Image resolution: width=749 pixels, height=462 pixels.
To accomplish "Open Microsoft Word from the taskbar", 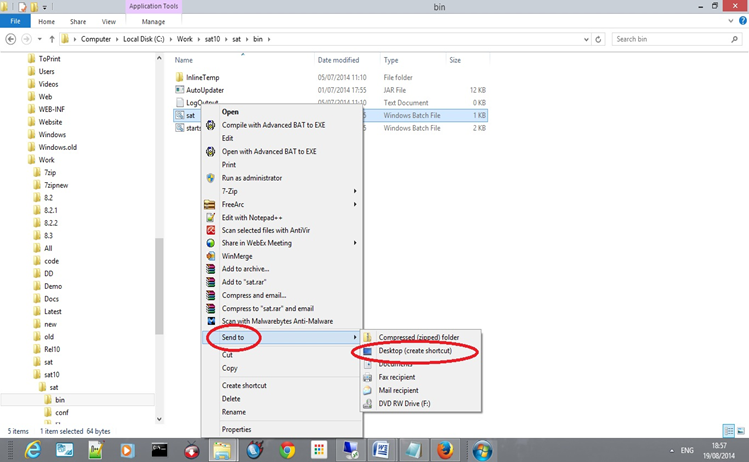I will click(384, 450).
